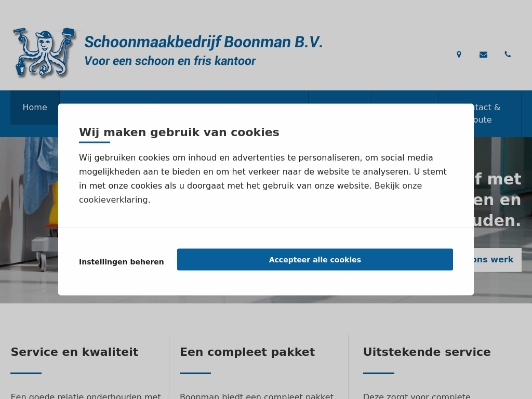Viewport: 532px width, 399px height.
Task: Accept all cookies with the blue button
Action: (315, 260)
